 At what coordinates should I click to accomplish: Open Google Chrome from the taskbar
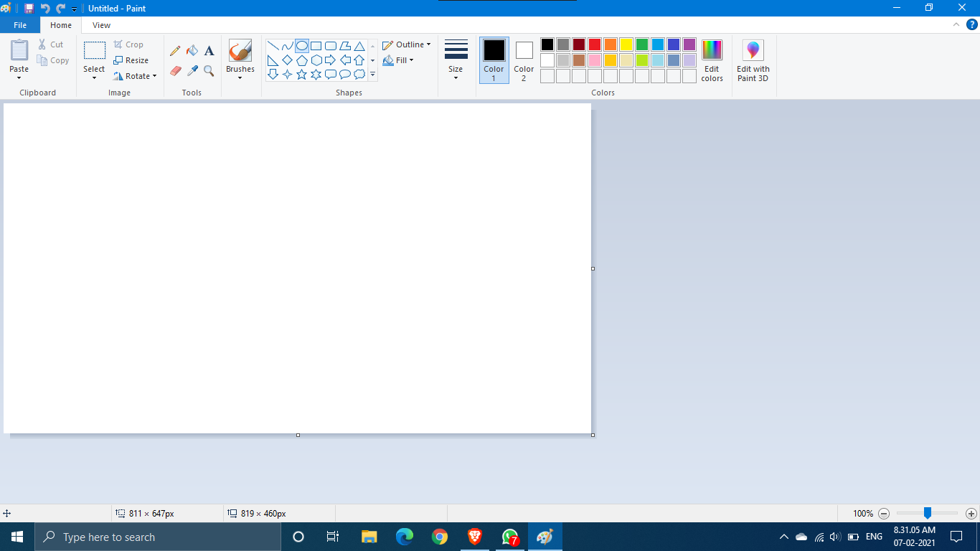click(440, 537)
